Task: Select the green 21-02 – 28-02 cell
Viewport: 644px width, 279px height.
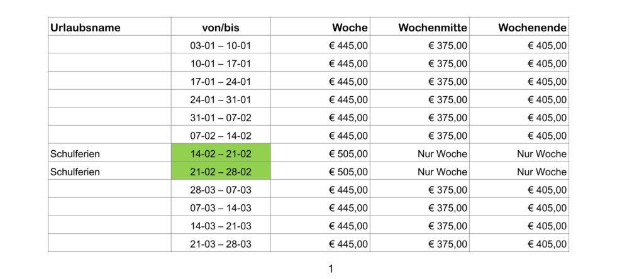Action: pos(221,171)
